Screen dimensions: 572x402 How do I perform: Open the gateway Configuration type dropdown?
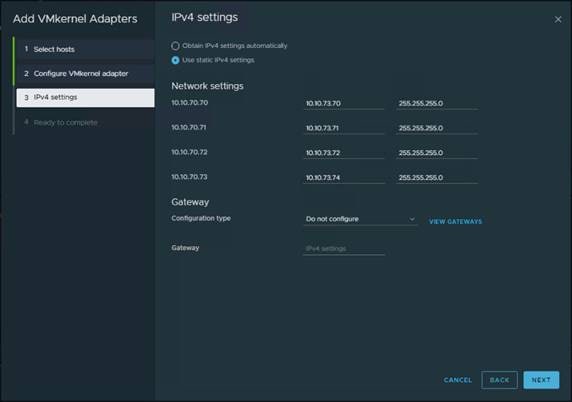click(360, 219)
